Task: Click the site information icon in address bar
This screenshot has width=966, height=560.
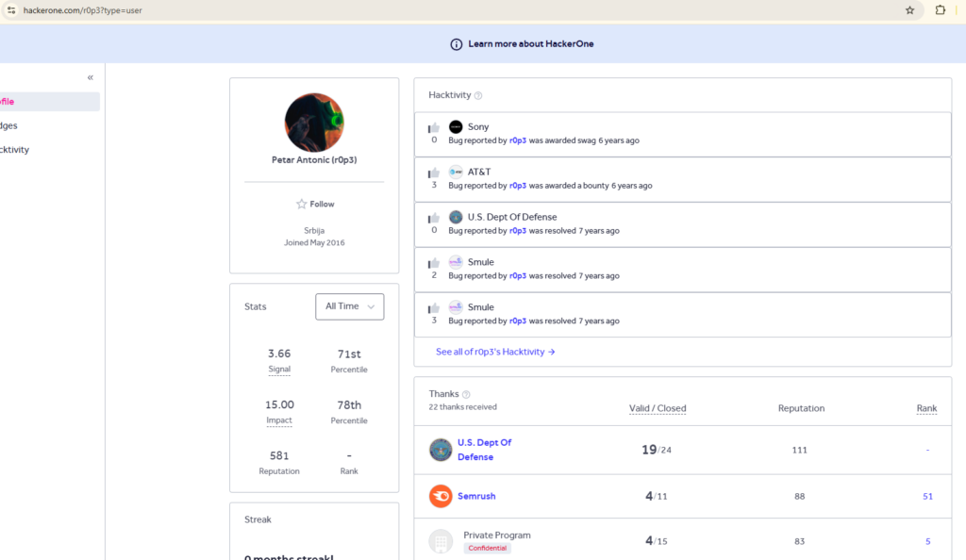Action: tap(11, 9)
